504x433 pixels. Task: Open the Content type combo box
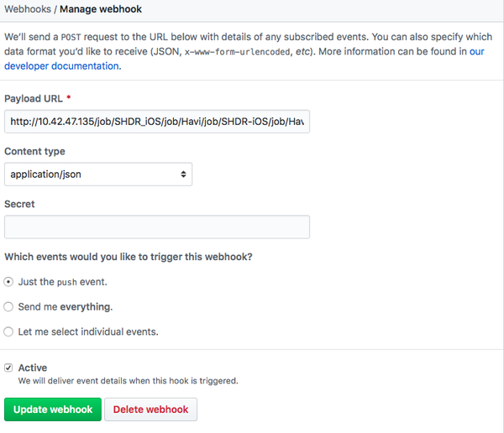[x=98, y=175]
